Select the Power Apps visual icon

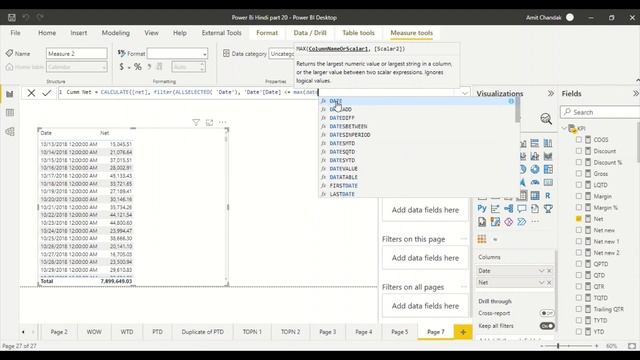(509, 222)
